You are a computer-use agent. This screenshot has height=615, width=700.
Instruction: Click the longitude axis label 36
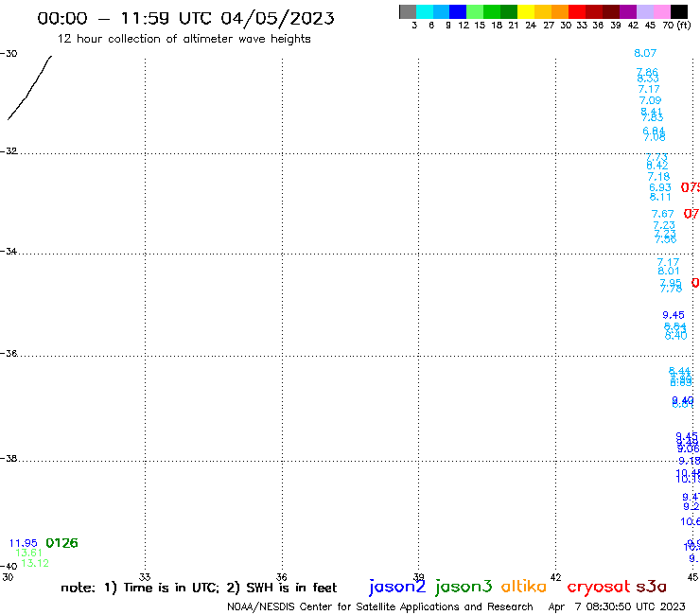(282, 577)
